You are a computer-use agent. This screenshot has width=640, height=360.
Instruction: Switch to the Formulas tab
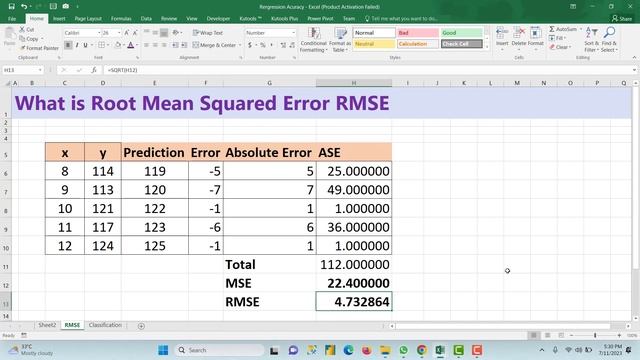121,19
